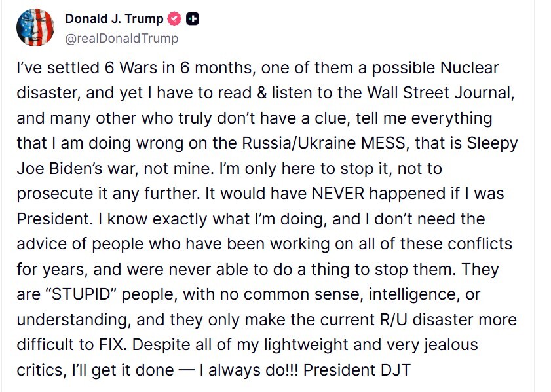
Task: Click the @realDonaldTrump handle
Action: pyautogui.click(x=121, y=39)
